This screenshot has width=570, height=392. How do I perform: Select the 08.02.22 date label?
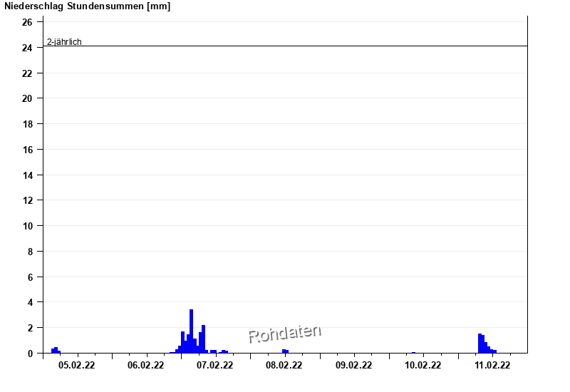tap(284, 366)
